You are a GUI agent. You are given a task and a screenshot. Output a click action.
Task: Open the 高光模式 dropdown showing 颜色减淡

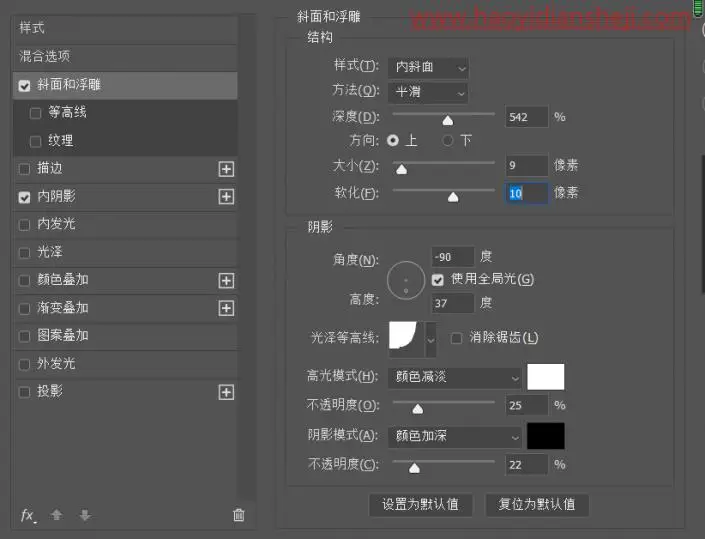coord(455,377)
